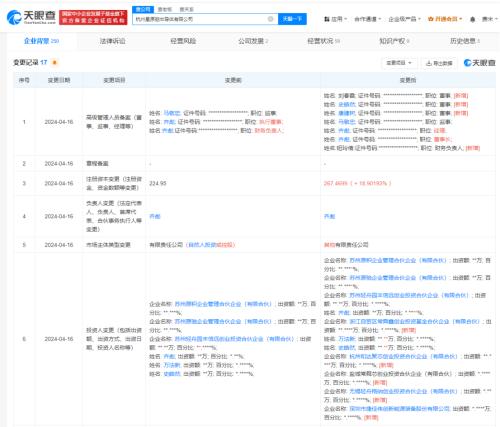Image resolution: width=500 pixels, height=427 pixels.
Task: Click the 变更前 column header
Action: 233,80
